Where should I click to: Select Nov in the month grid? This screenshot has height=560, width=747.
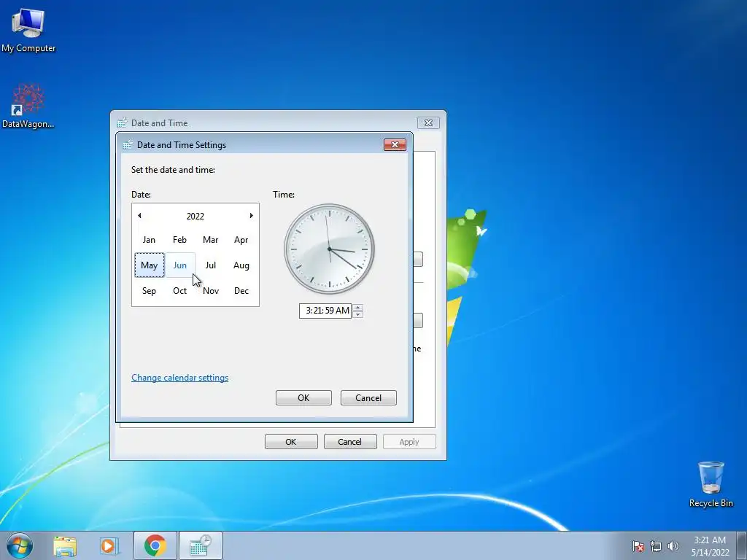tap(211, 290)
